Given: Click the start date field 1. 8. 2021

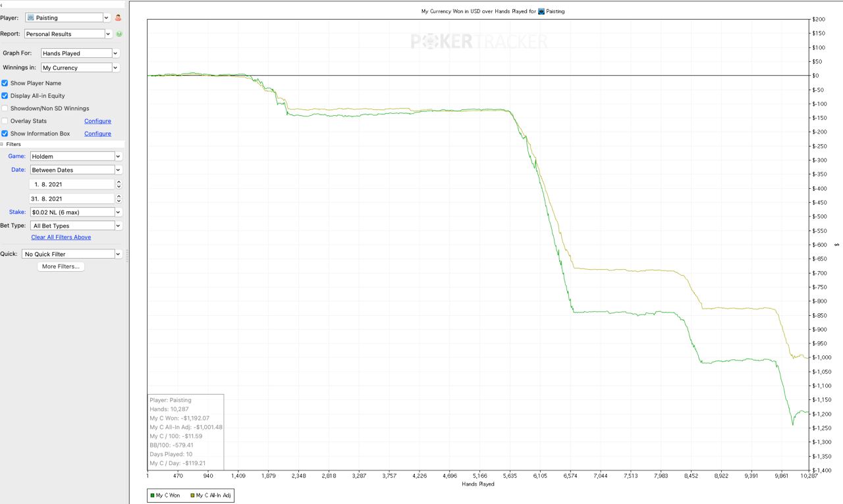Looking at the screenshot, I should (x=71, y=185).
